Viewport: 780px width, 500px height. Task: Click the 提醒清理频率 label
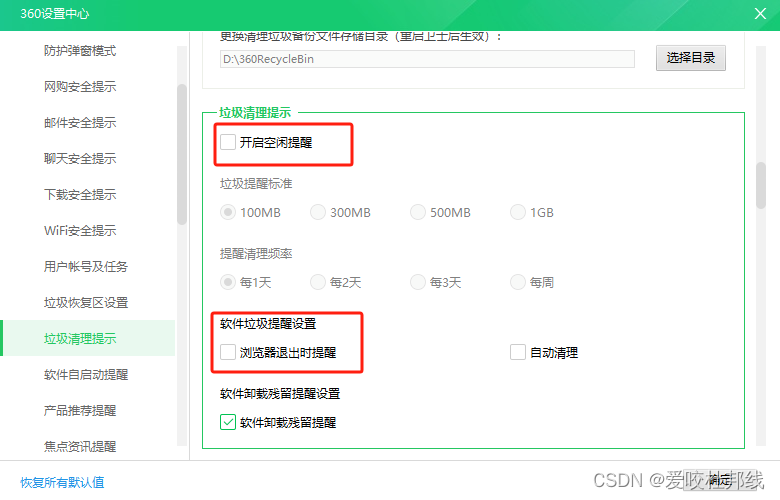[256, 254]
